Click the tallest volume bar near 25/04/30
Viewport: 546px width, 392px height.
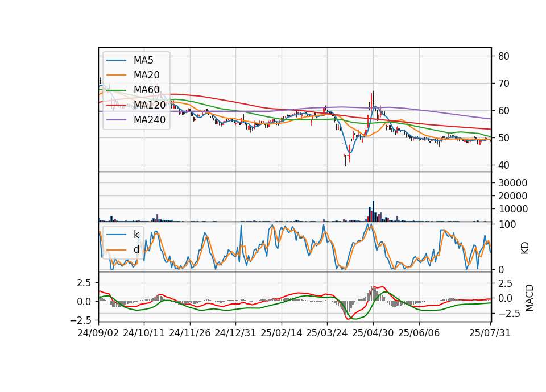pyautogui.click(x=373, y=211)
